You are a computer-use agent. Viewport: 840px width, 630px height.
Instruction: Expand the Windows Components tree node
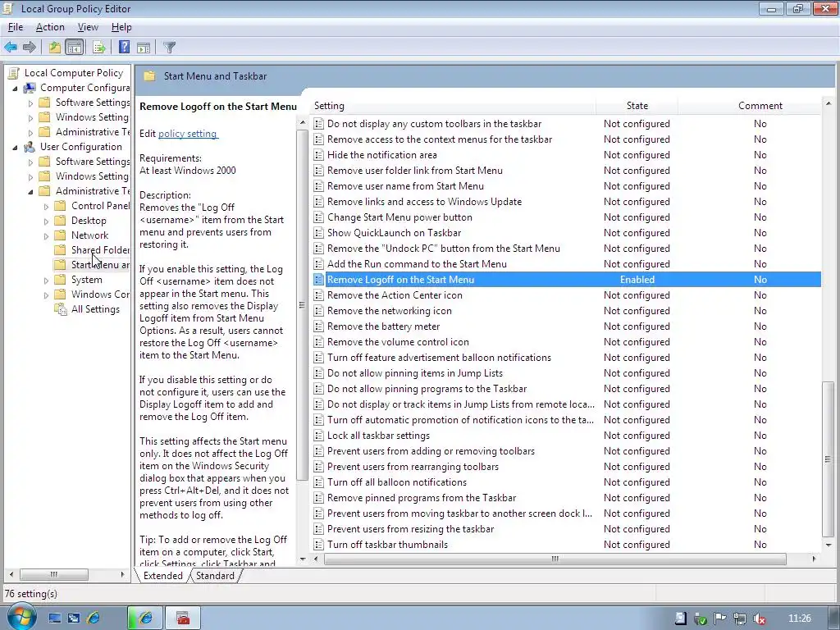pyautogui.click(x=46, y=294)
